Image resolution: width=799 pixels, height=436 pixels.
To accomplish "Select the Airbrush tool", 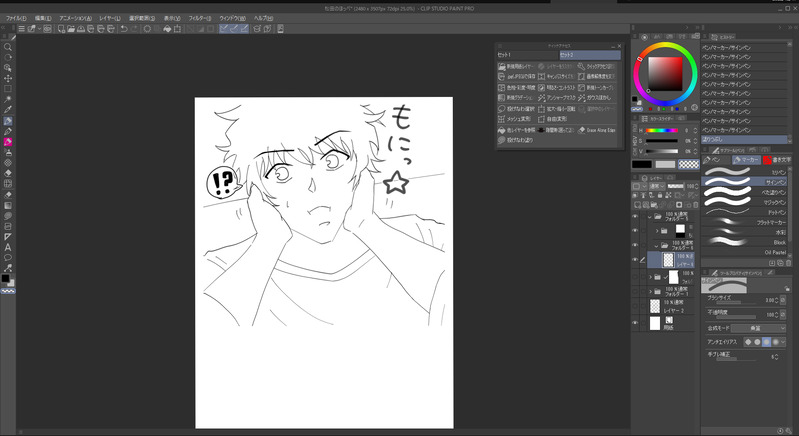I will (8, 152).
